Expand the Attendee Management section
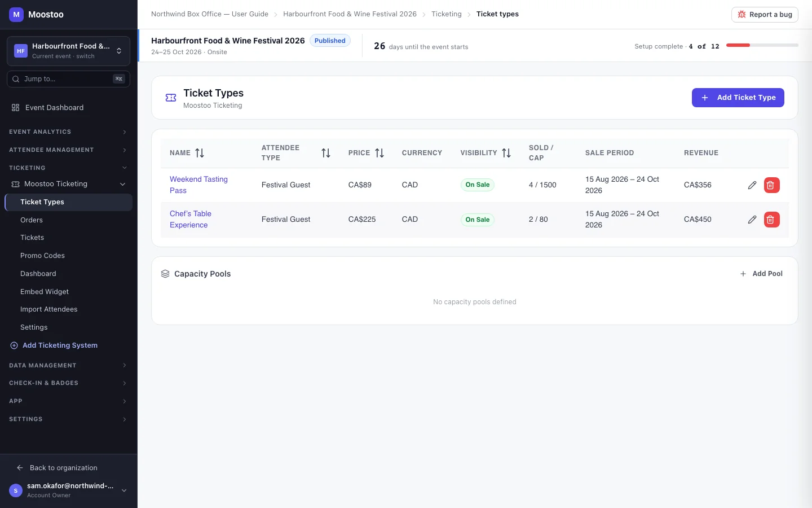This screenshot has width=812, height=508. 68,150
